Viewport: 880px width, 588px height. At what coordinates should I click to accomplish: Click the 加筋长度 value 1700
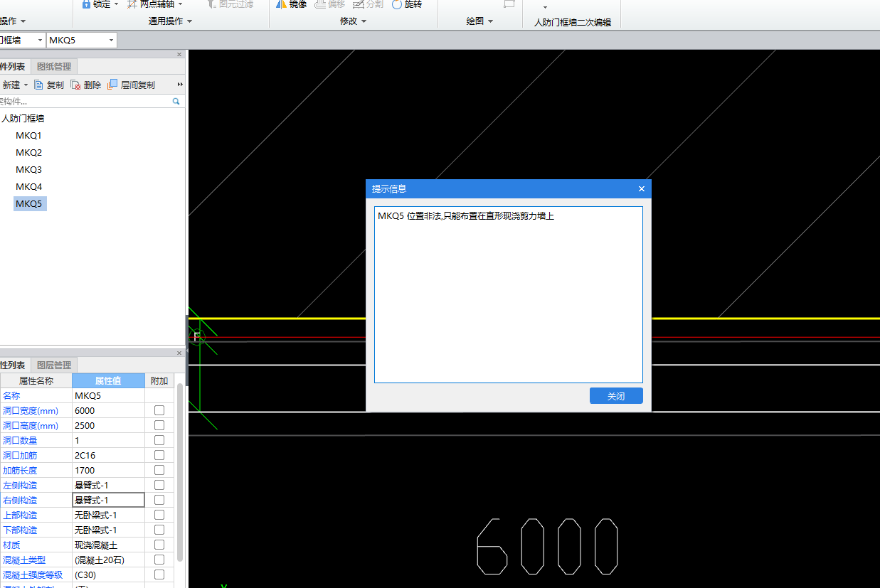click(x=109, y=470)
